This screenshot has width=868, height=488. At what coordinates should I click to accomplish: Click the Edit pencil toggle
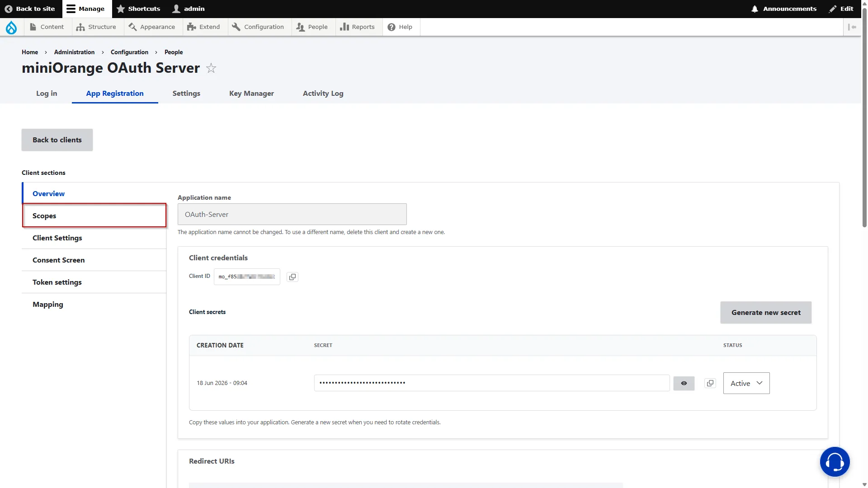pyautogui.click(x=841, y=9)
